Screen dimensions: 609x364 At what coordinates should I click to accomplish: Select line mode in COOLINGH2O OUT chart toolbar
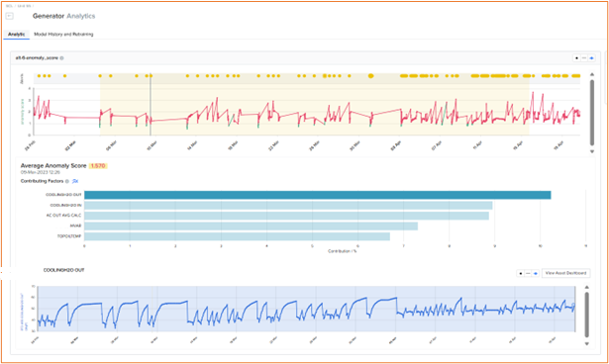click(x=528, y=274)
